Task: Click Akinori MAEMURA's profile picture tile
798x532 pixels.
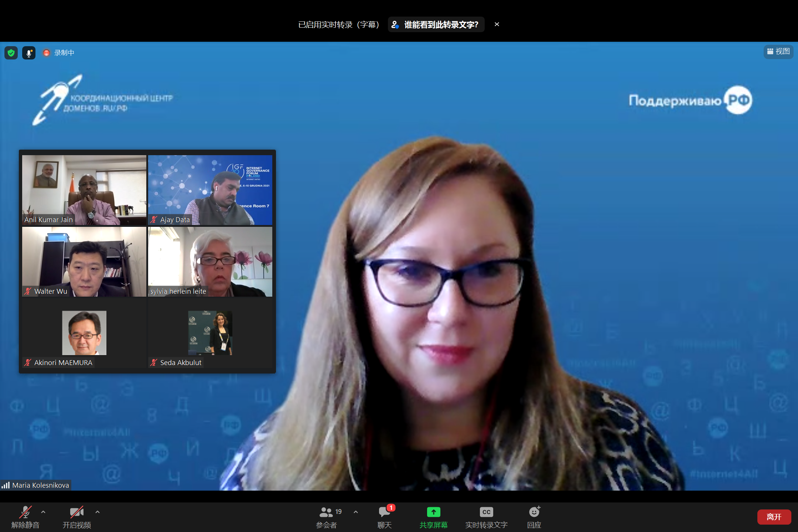Action: coord(84,333)
